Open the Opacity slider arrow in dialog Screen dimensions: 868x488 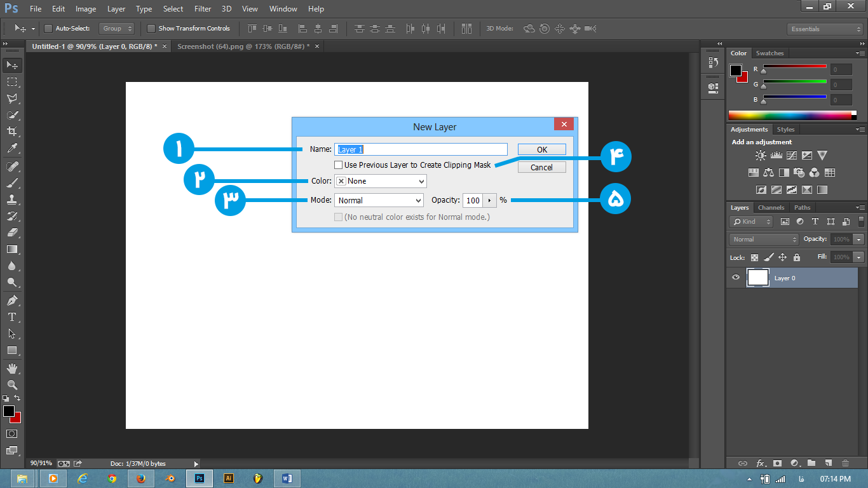coord(489,200)
